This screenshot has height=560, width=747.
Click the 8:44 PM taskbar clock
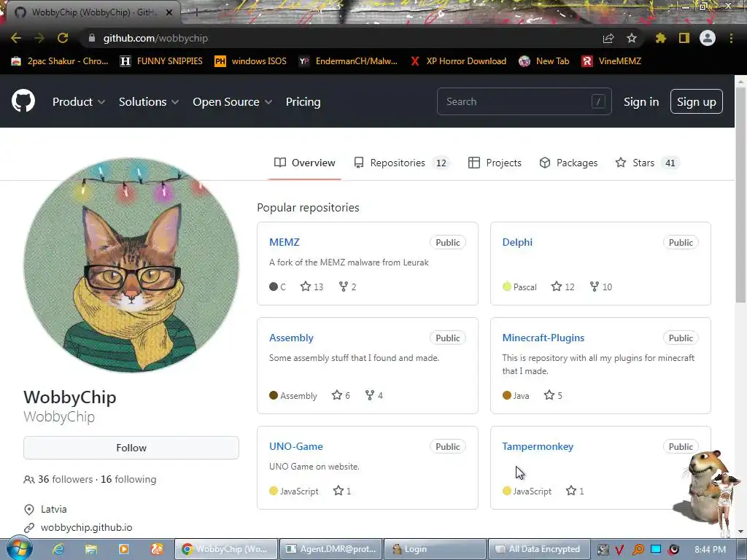710,550
